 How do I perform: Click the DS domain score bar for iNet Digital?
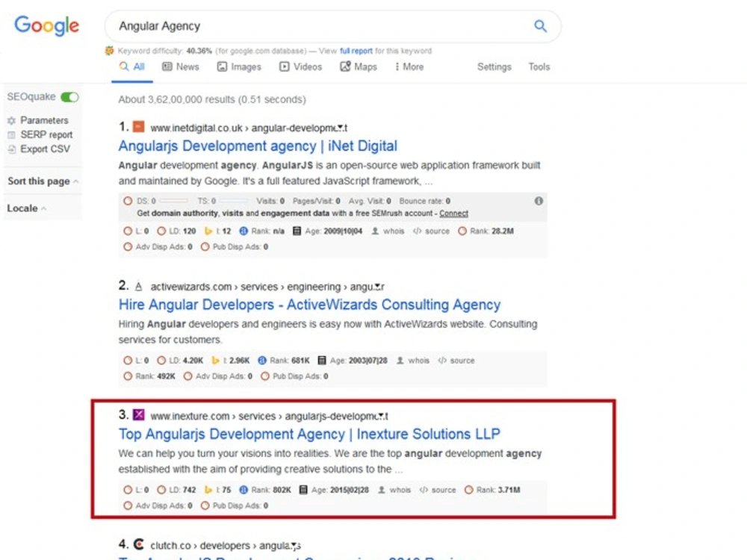(173, 201)
